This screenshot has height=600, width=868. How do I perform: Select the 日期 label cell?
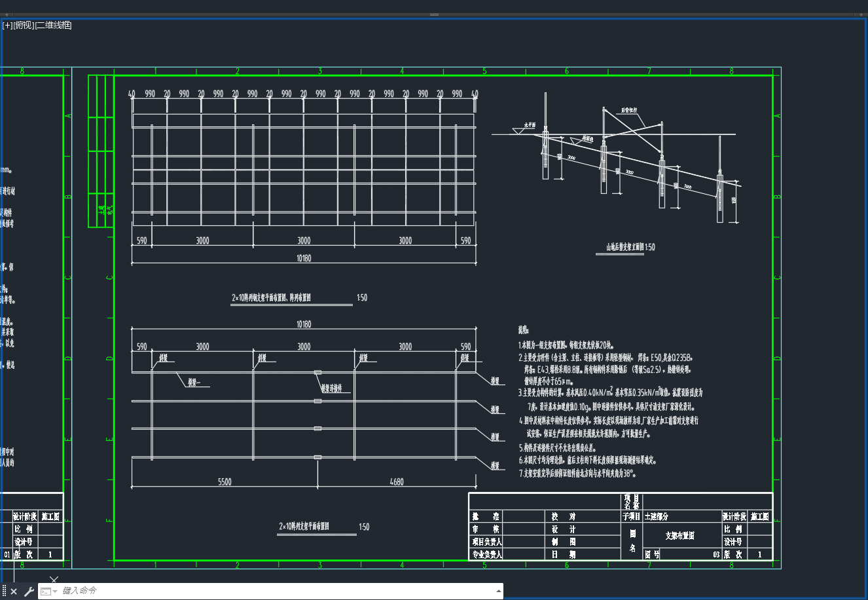[564, 554]
